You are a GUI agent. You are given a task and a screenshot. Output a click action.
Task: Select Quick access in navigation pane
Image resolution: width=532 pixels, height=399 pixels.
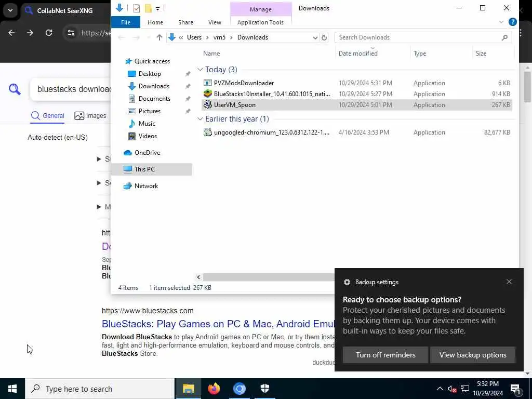(x=152, y=61)
